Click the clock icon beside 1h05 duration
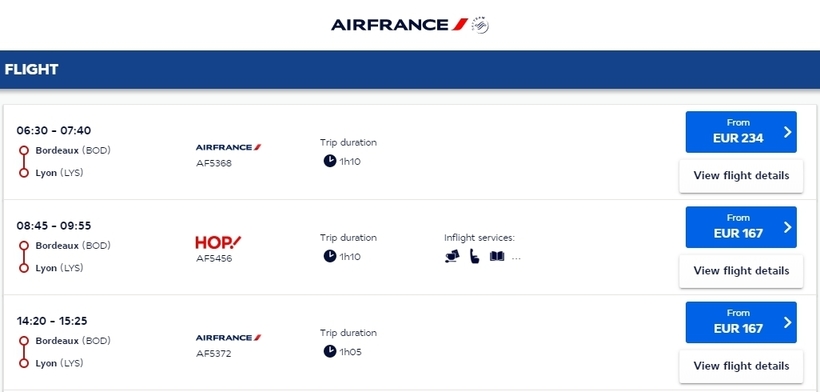Image resolution: width=820 pixels, height=392 pixels. point(329,351)
